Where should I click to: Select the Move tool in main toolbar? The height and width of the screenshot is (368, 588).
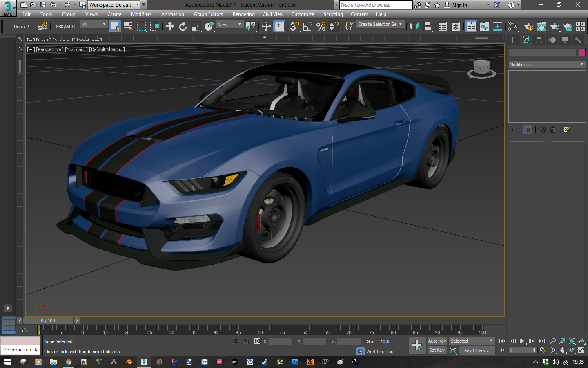(169, 27)
